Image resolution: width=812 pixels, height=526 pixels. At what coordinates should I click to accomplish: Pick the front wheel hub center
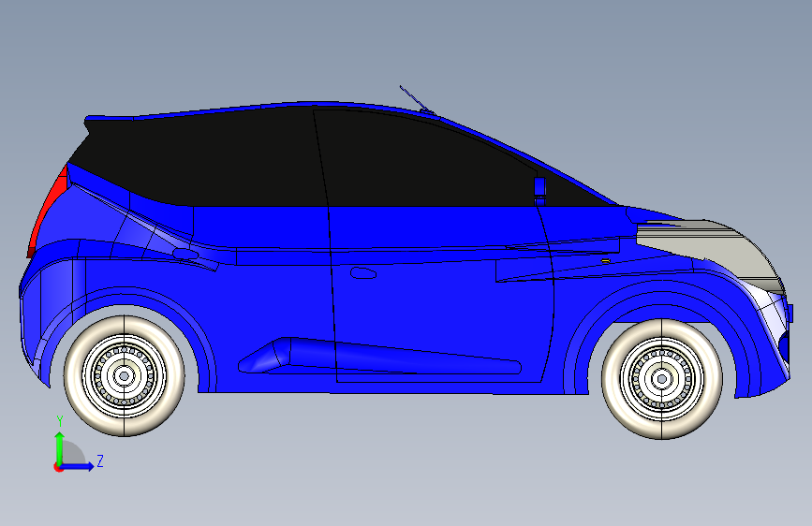[x=661, y=379]
